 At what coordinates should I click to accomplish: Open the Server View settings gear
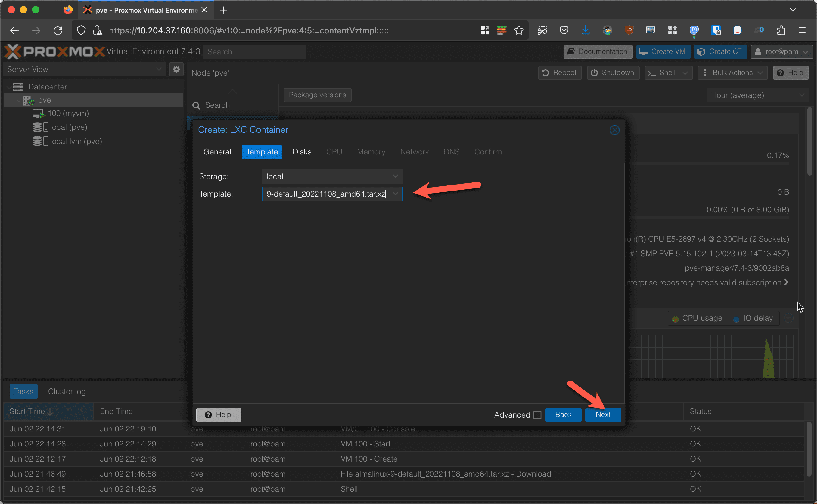pos(176,69)
